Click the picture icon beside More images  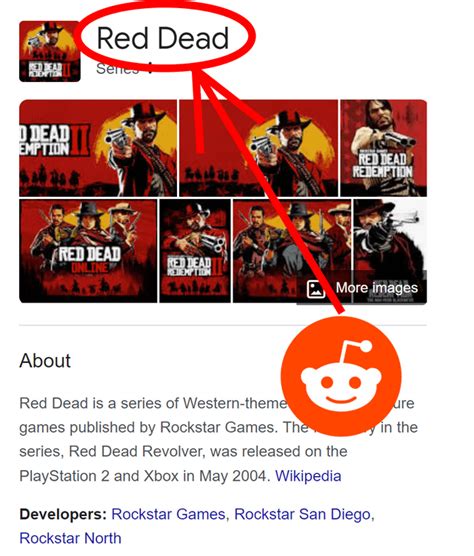(316, 289)
